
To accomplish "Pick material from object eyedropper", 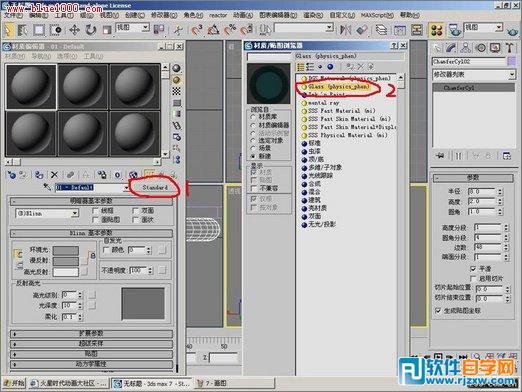I will [47, 187].
